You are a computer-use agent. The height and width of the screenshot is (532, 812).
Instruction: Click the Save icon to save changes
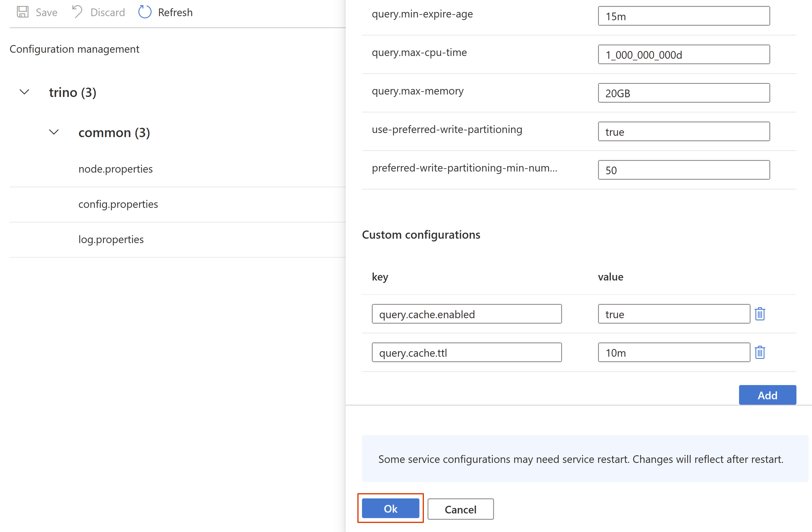23,12
